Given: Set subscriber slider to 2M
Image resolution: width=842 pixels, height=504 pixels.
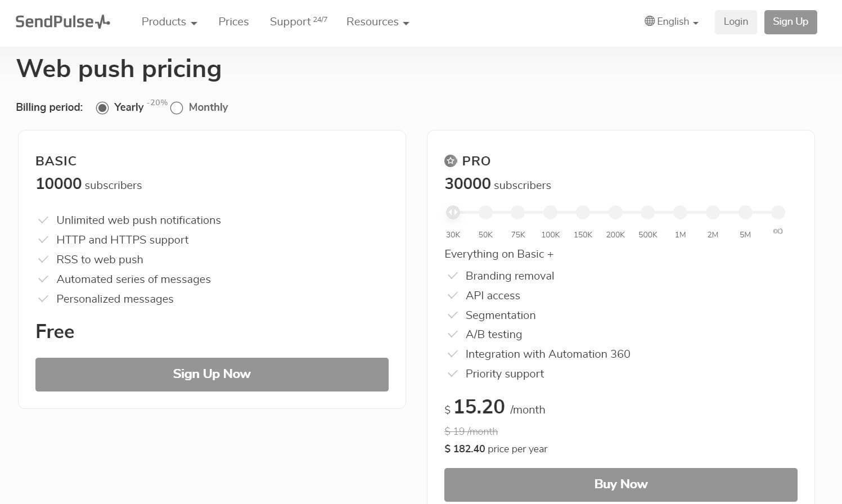Looking at the screenshot, I should pyautogui.click(x=713, y=212).
